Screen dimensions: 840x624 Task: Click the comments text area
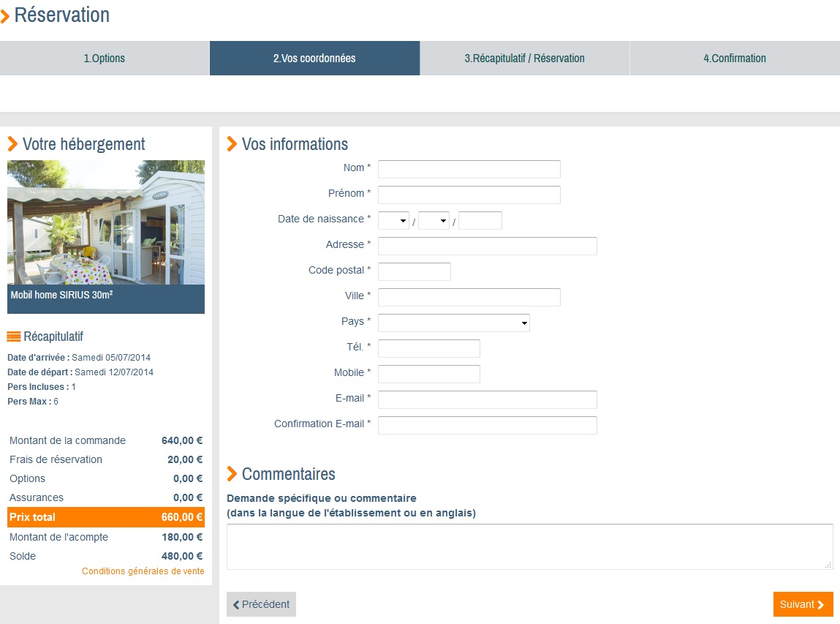click(530, 546)
